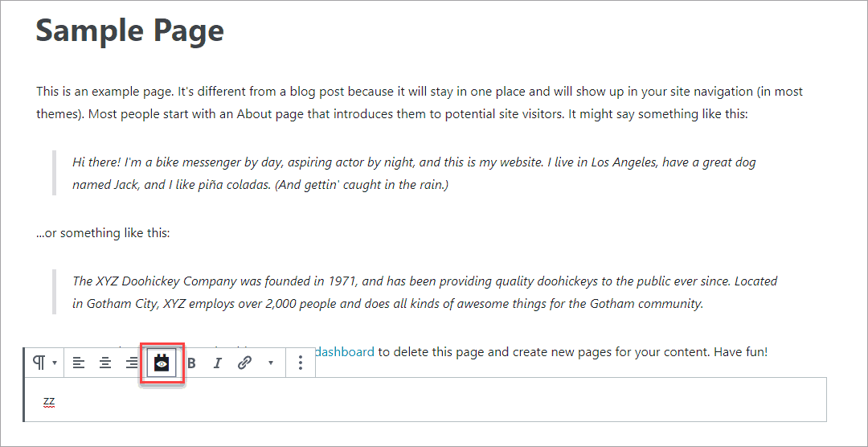Open the dashboard link

(346, 351)
